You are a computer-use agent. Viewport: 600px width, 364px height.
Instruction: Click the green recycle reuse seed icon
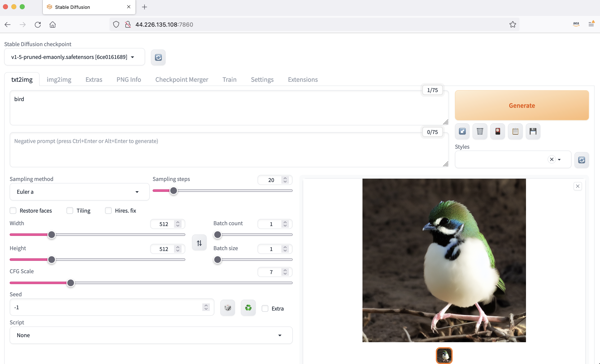pyautogui.click(x=248, y=308)
